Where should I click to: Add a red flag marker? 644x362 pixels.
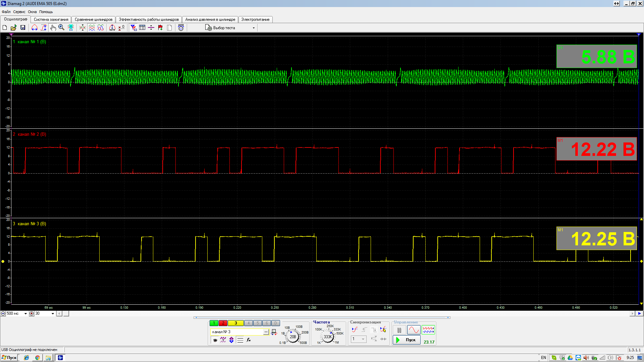click(160, 28)
